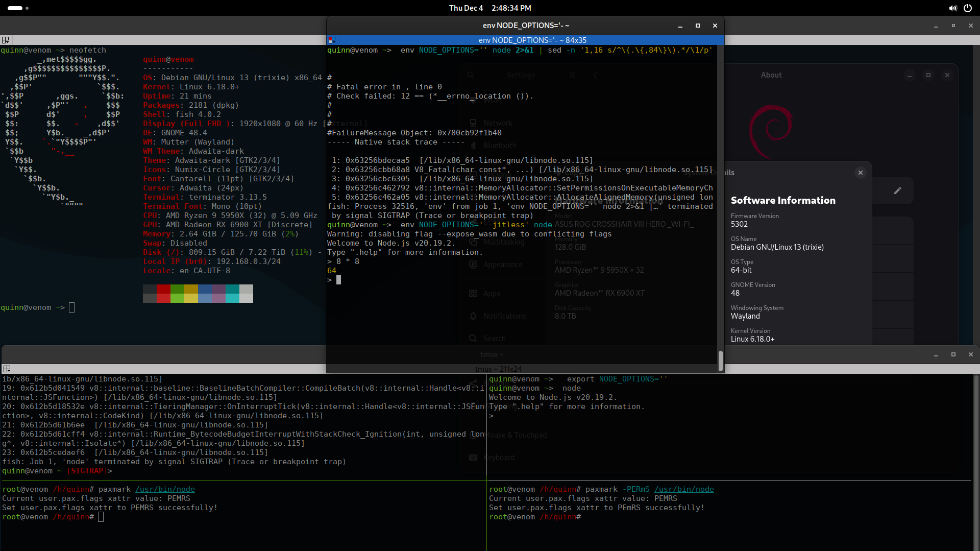Close the env NODE_OPTIONS terminal window
Screen dimensions: 980x551
point(715,26)
